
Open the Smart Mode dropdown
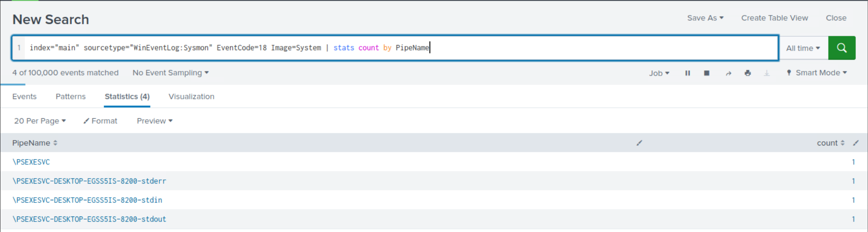[x=817, y=73]
